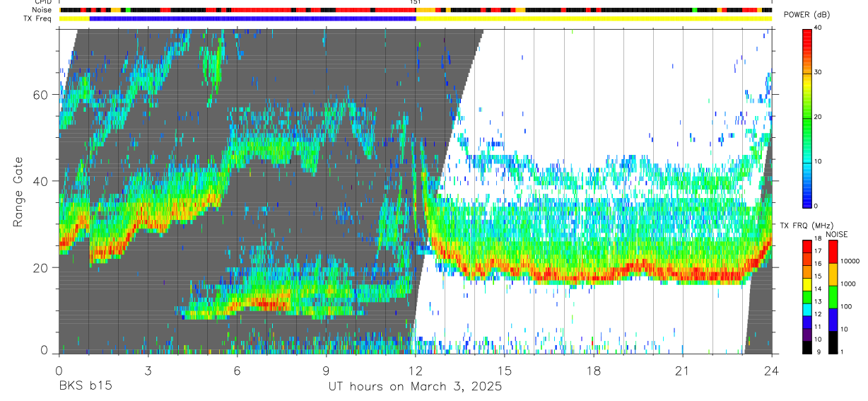Screen dimensions: 868x401
Task: Click the "Range Gate" vertical axis label
Action: tap(18, 192)
